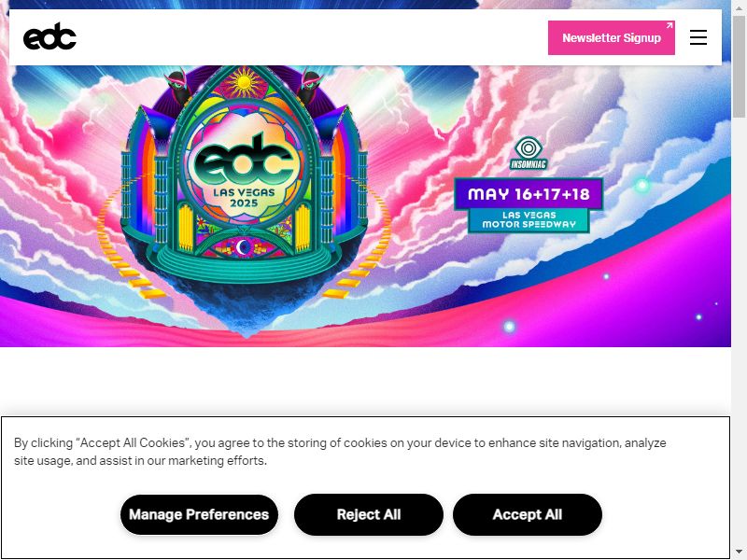Click the Insomniac eye logo
The height and width of the screenshot is (560, 747).
528,153
